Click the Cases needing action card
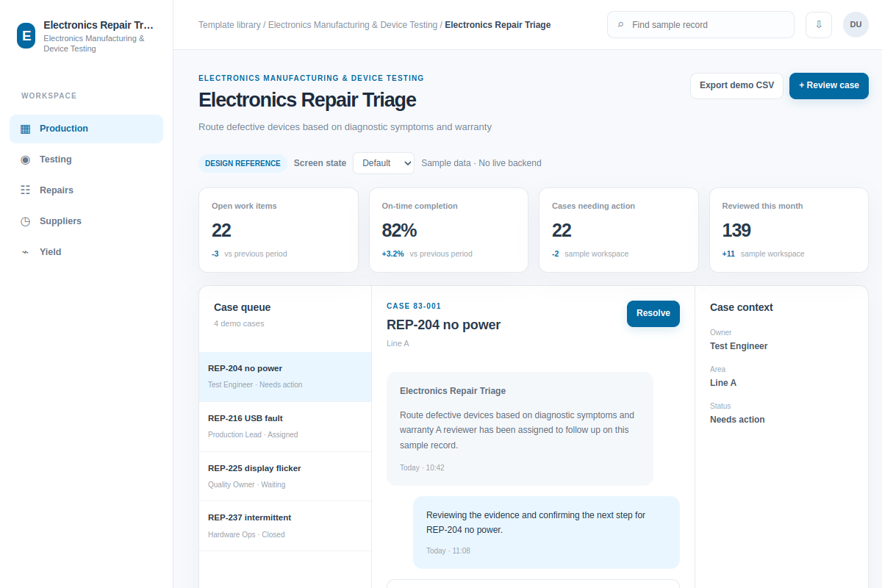The image size is (882, 588). coord(619,230)
